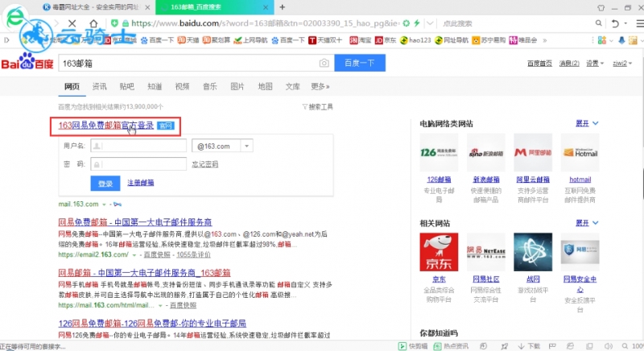
Task: Switch to the 资讯 search tab
Action: tap(99, 86)
